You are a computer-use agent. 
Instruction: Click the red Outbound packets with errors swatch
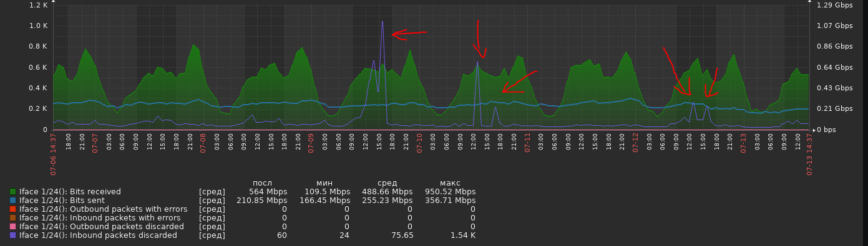click(x=13, y=209)
